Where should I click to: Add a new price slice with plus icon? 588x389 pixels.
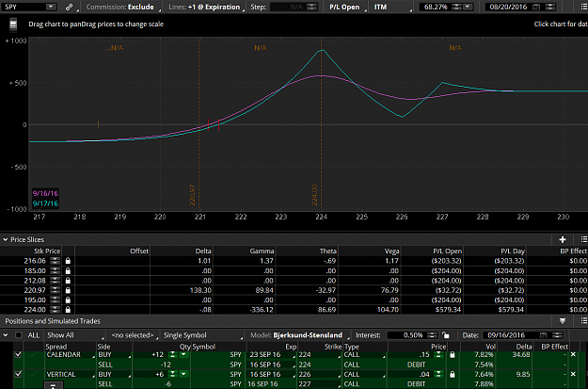tap(562, 239)
